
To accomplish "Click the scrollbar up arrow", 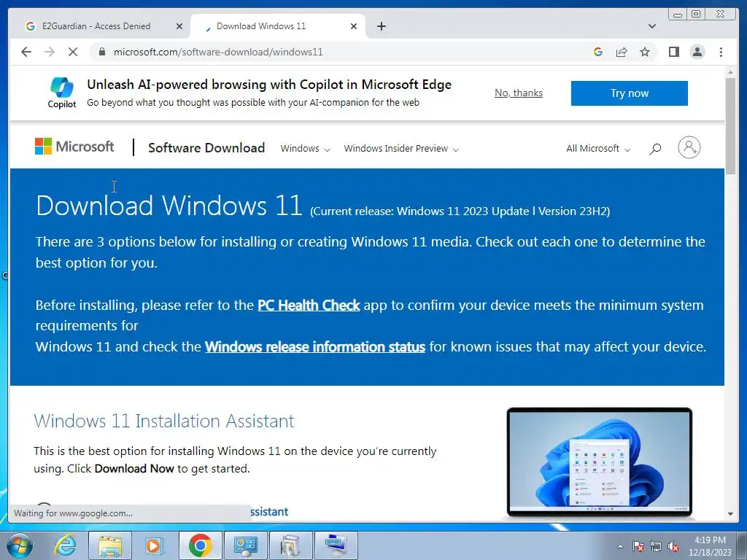I will pyautogui.click(x=730, y=72).
